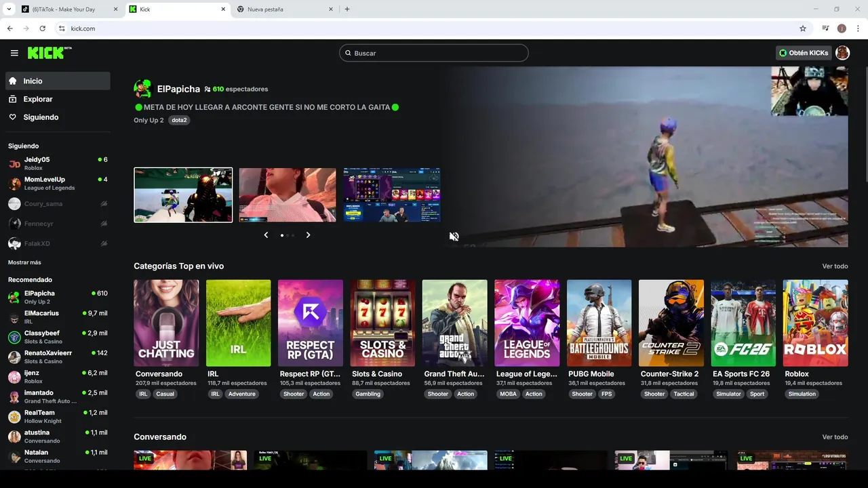This screenshot has width=868, height=488.
Task: Close the Kick browser tab
Action: click(x=224, y=9)
